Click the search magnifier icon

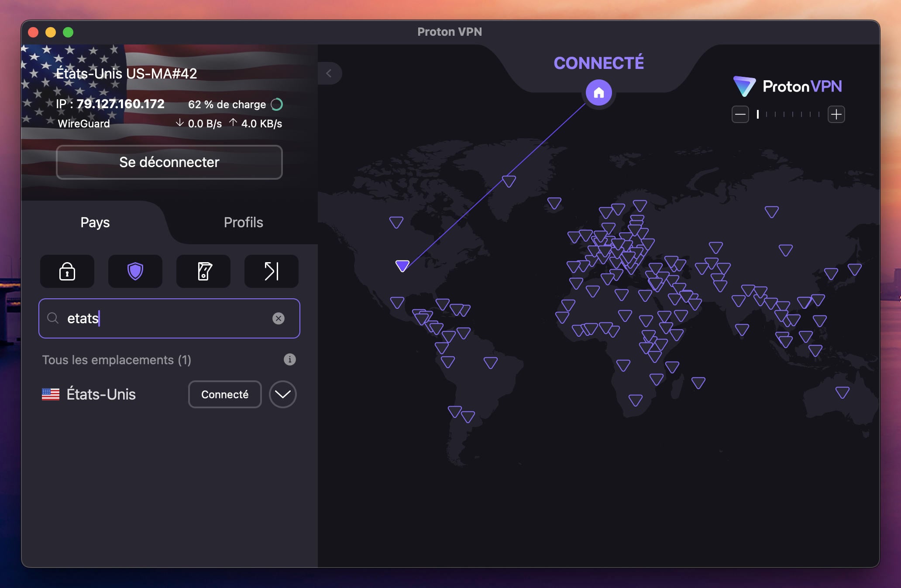(53, 318)
